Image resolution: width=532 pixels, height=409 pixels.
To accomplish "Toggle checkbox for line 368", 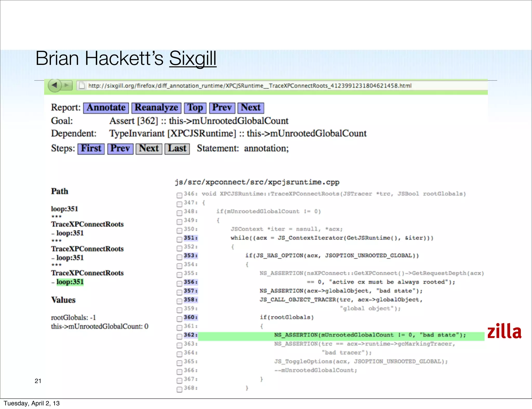I will pyautogui.click(x=179, y=389).
